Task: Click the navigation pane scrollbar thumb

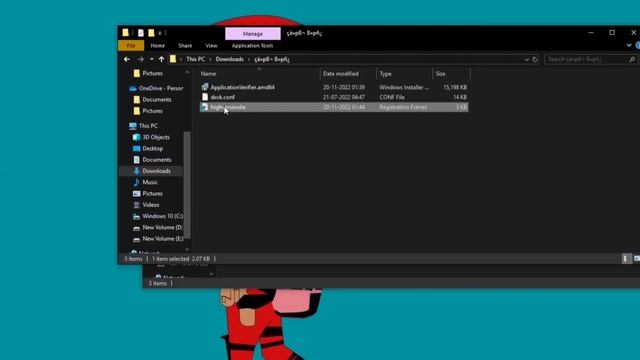Action: coord(187,184)
